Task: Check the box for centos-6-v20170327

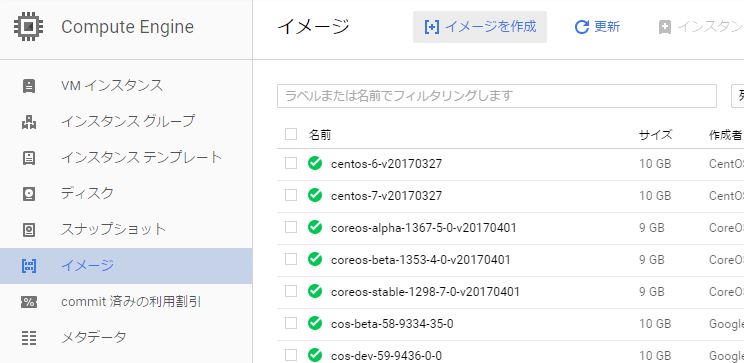Action: (x=291, y=163)
